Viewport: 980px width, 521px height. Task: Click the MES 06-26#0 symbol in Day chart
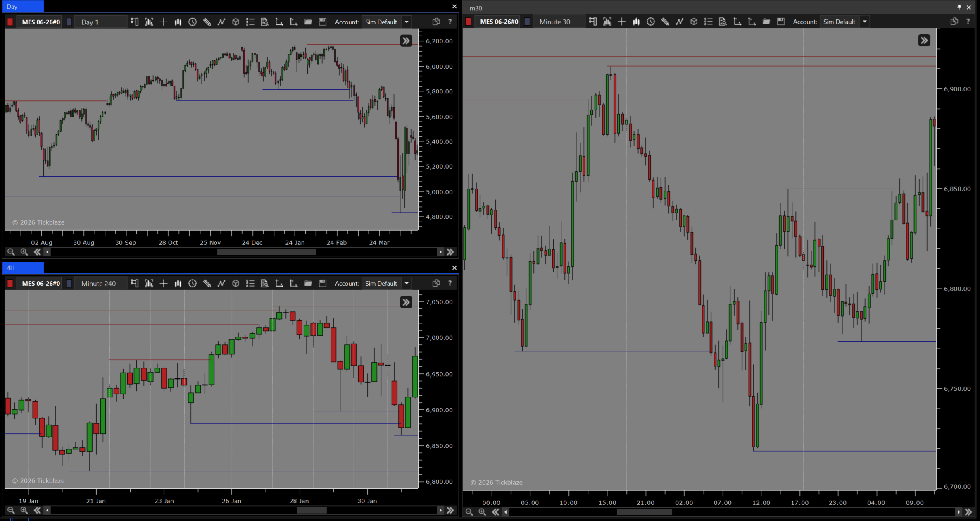click(41, 22)
